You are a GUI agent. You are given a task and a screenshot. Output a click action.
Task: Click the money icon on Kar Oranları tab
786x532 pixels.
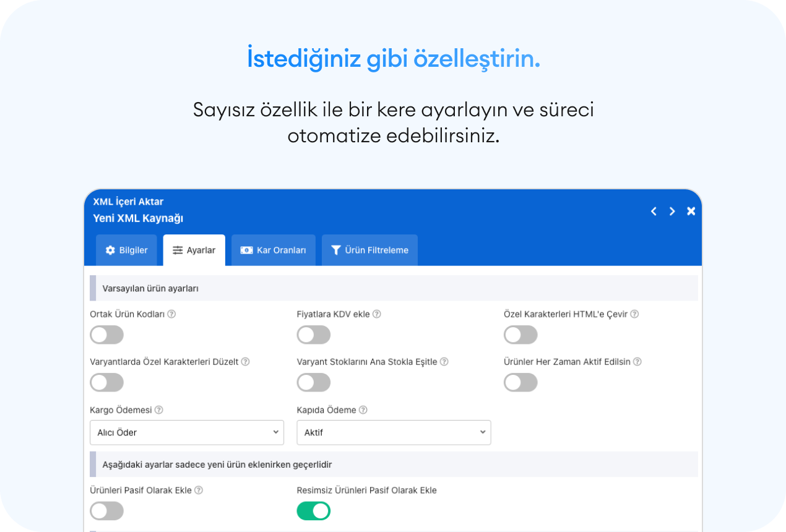[x=246, y=251]
